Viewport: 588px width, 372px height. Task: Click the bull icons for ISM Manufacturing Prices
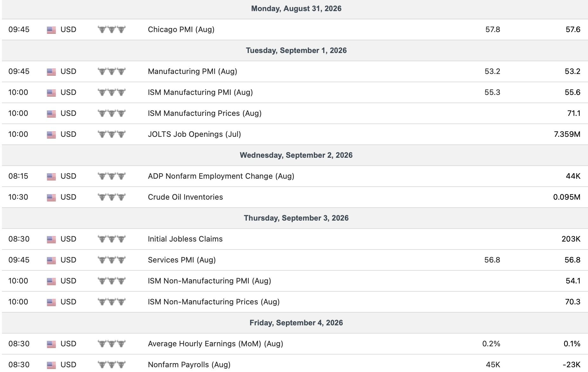click(x=111, y=113)
